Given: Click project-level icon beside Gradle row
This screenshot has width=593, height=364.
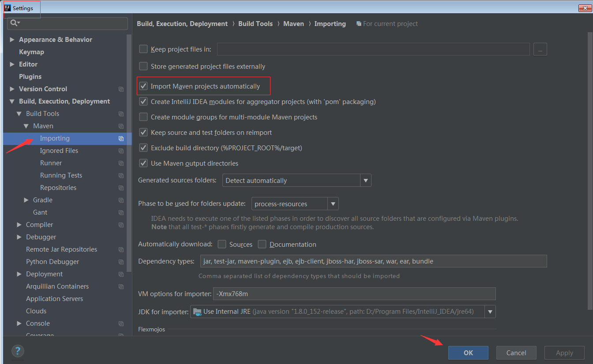Looking at the screenshot, I should [x=121, y=200].
